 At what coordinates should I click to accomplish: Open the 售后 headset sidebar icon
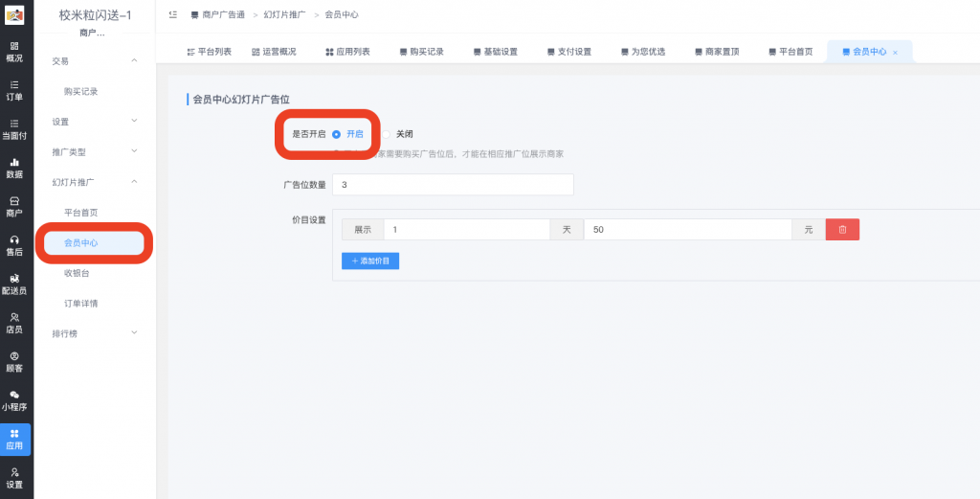[x=14, y=246]
